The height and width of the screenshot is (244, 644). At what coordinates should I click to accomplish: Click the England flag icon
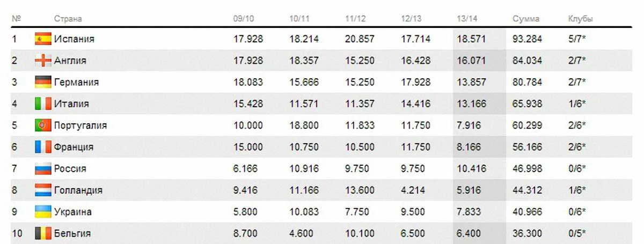tap(43, 61)
